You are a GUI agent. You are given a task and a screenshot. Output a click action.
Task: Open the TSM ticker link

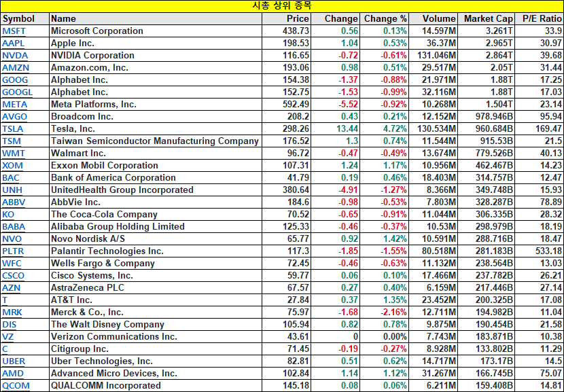(12, 141)
